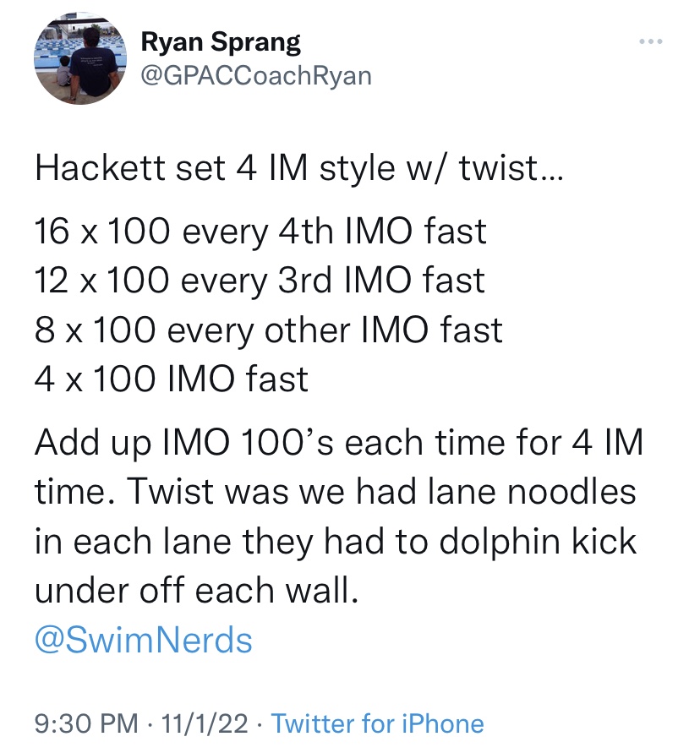Click the '12 x 100 every 3rd' line

coord(260,280)
